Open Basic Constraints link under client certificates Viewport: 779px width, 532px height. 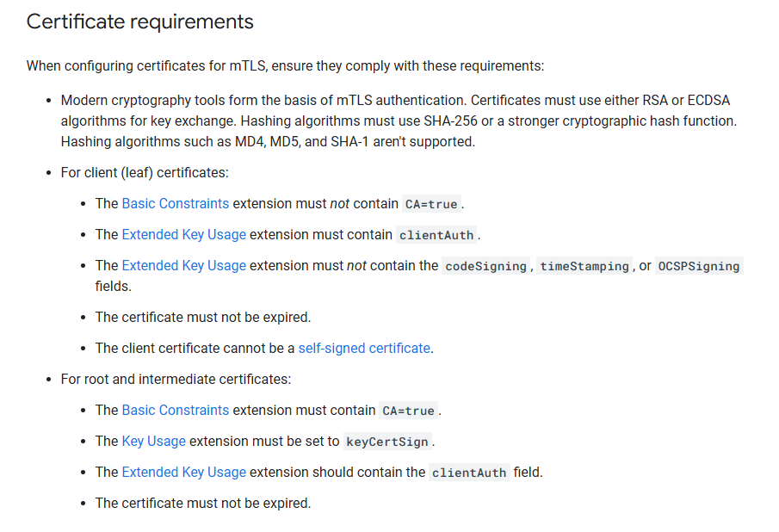click(175, 204)
